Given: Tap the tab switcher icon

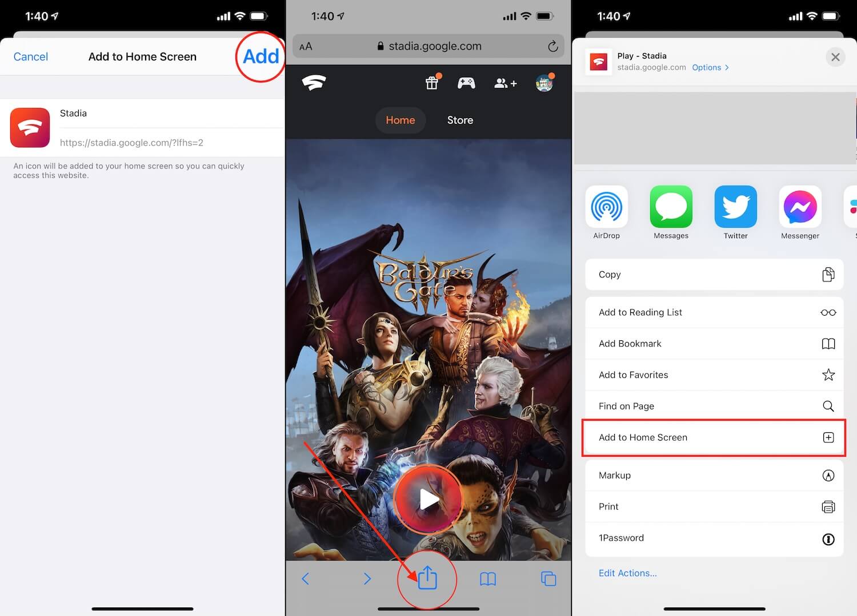Looking at the screenshot, I should point(548,578).
